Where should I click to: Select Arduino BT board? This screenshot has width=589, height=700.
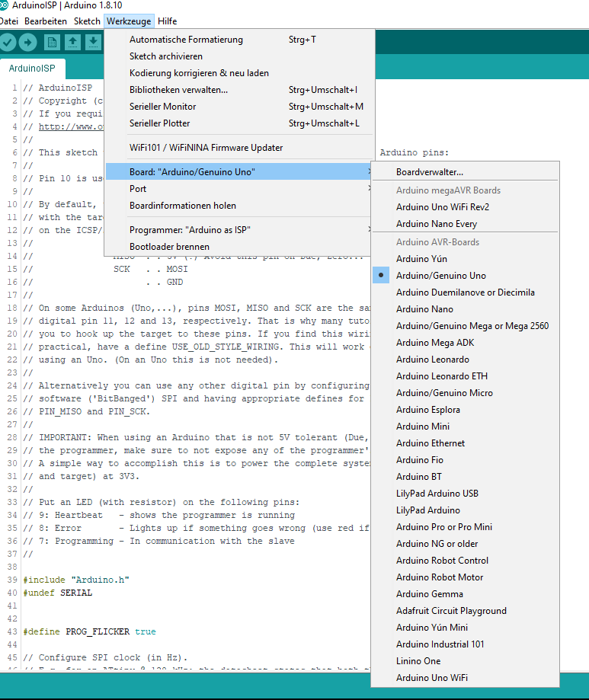466,477
